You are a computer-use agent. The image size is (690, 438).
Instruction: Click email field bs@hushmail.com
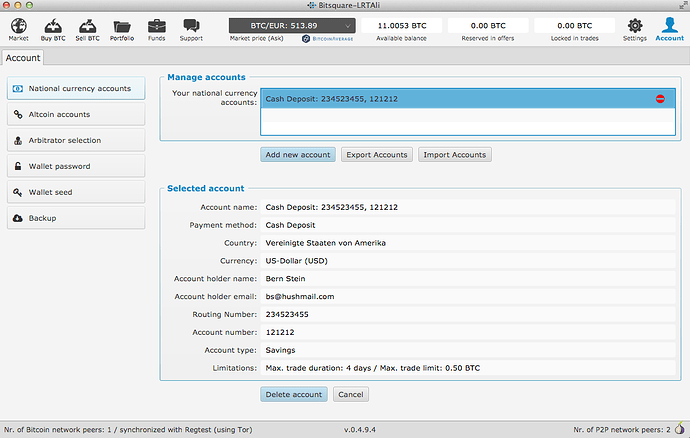[x=468, y=296]
